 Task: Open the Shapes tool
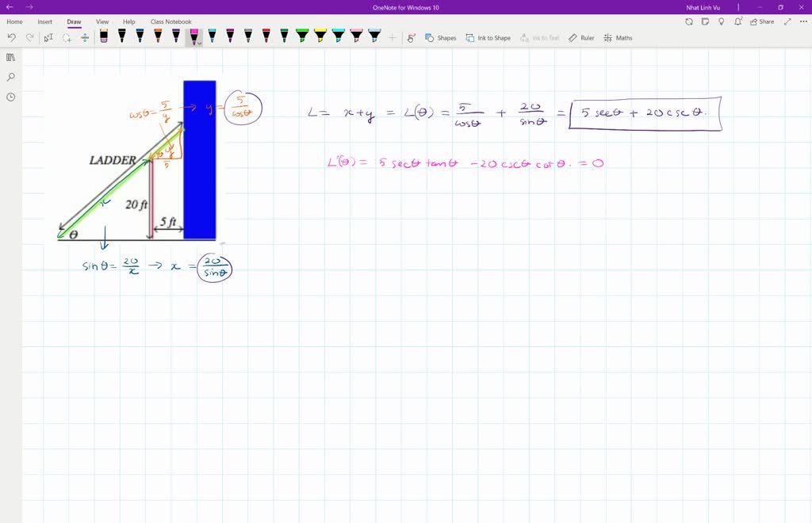tap(441, 37)
